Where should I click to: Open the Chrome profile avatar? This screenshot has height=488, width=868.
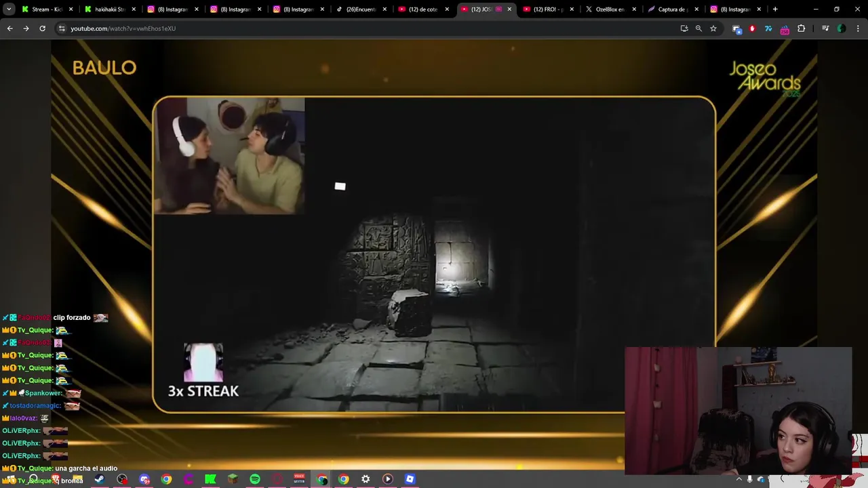tap(842, 28)
